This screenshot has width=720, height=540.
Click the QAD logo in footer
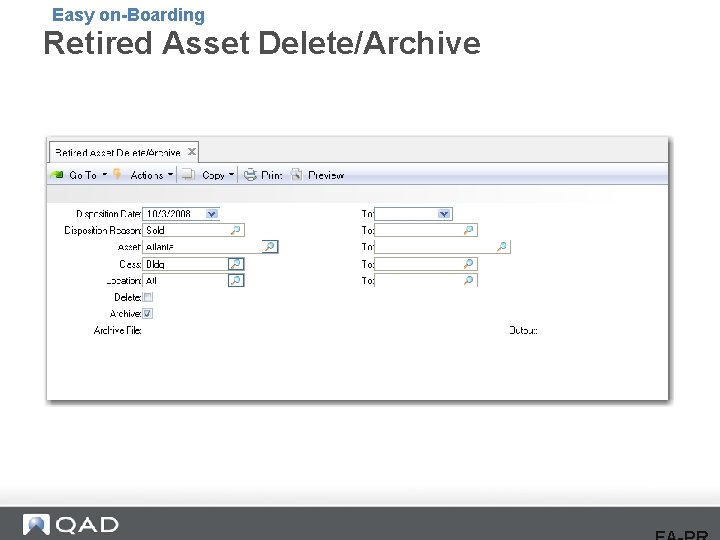click(71, 524)
